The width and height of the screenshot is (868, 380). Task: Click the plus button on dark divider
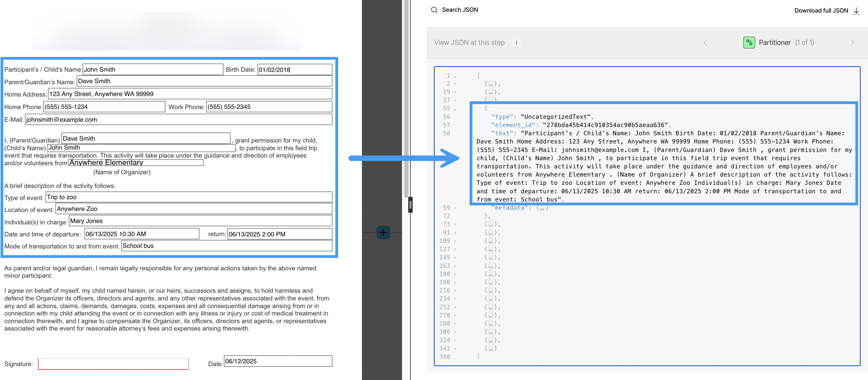(383, 232)
